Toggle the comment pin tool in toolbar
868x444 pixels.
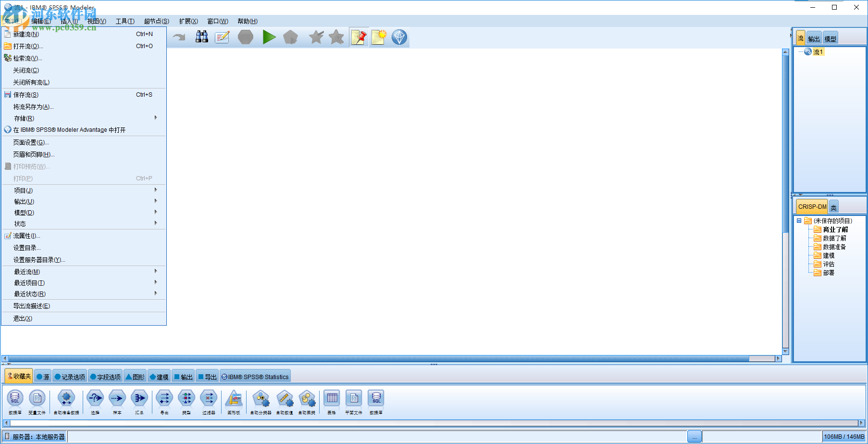pyautogui.click(x=359, y=37)
